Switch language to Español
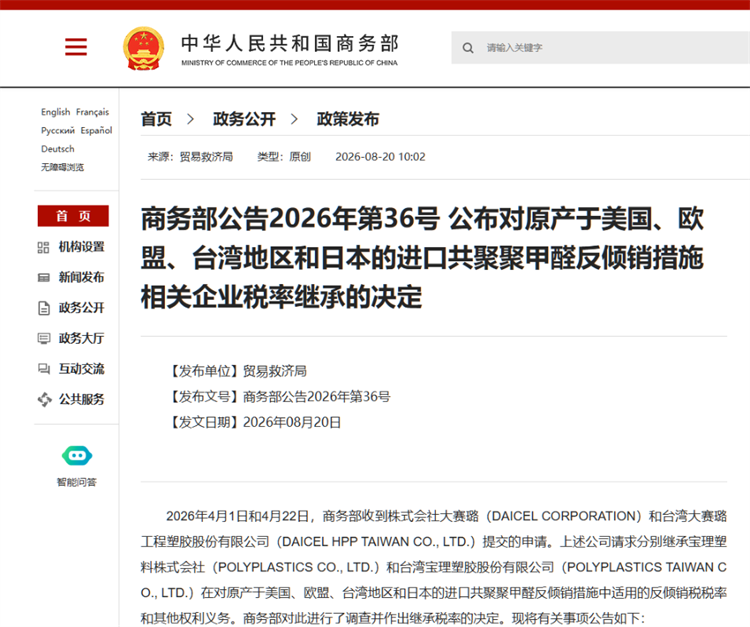The width and height of the screenshot is (750, 627). [x=96, y=131]
